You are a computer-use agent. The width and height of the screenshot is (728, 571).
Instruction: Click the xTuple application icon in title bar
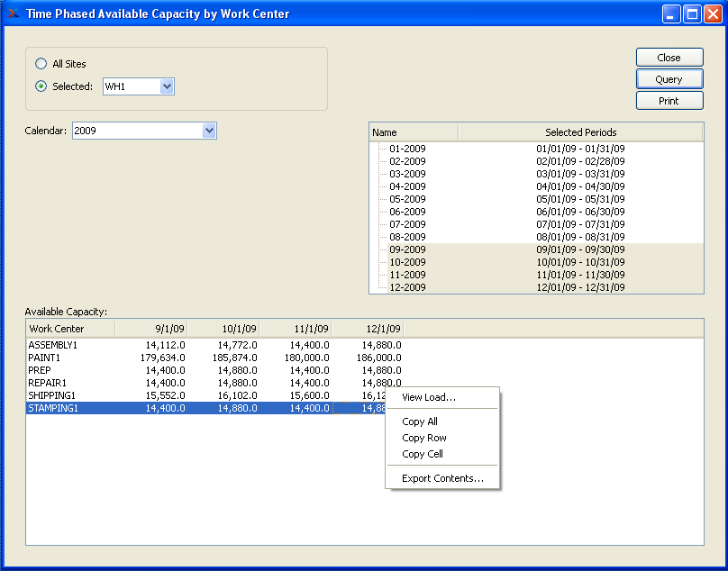(13, 14)
